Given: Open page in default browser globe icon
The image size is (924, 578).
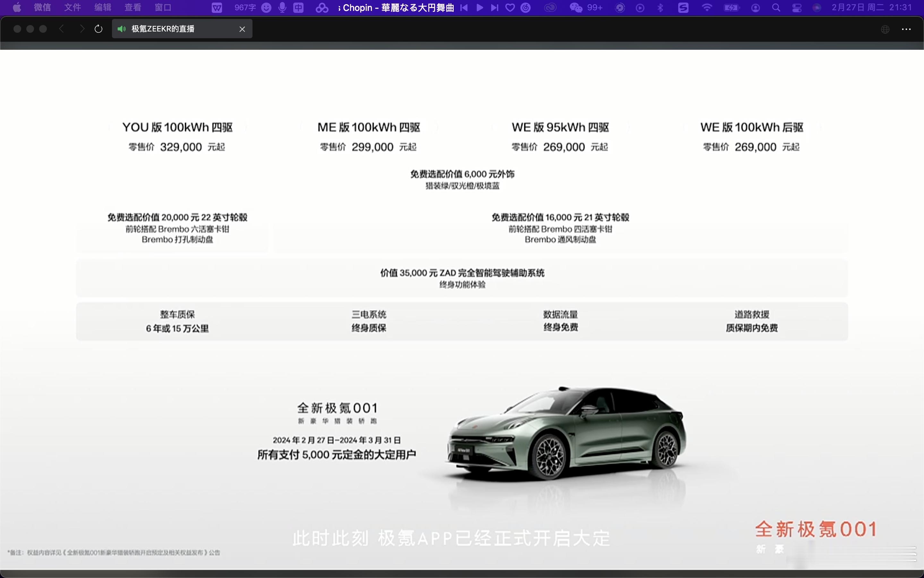Looking at the screenshot, I should click(x=886, y=29).
